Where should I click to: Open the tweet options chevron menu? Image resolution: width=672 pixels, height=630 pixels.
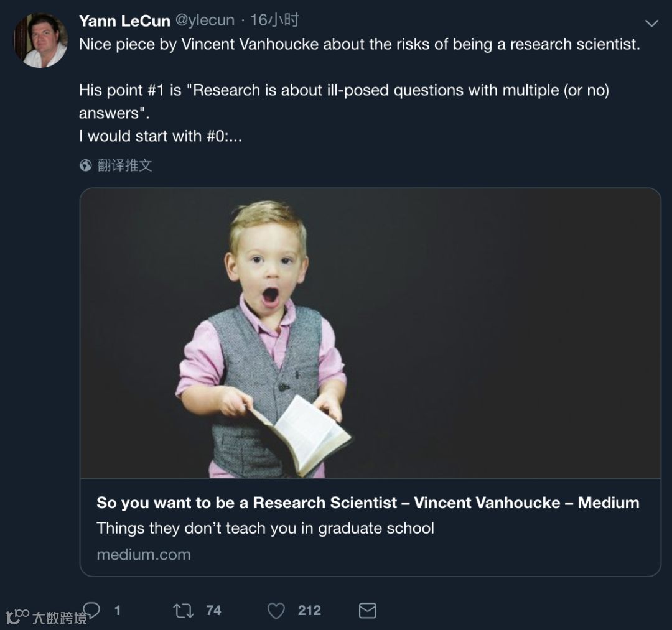[651, 24]
